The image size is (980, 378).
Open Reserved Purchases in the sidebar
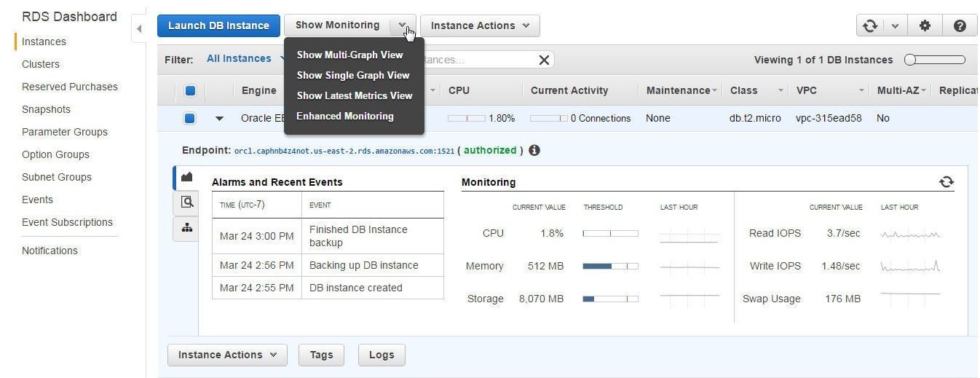(70, 87)
